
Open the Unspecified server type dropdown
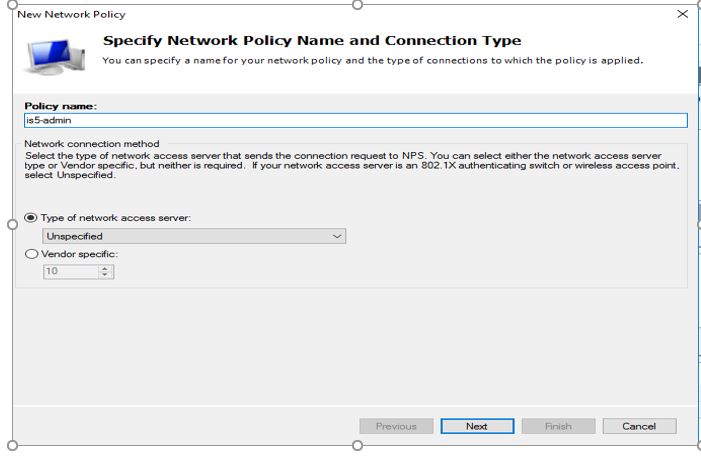pos(194,236)
